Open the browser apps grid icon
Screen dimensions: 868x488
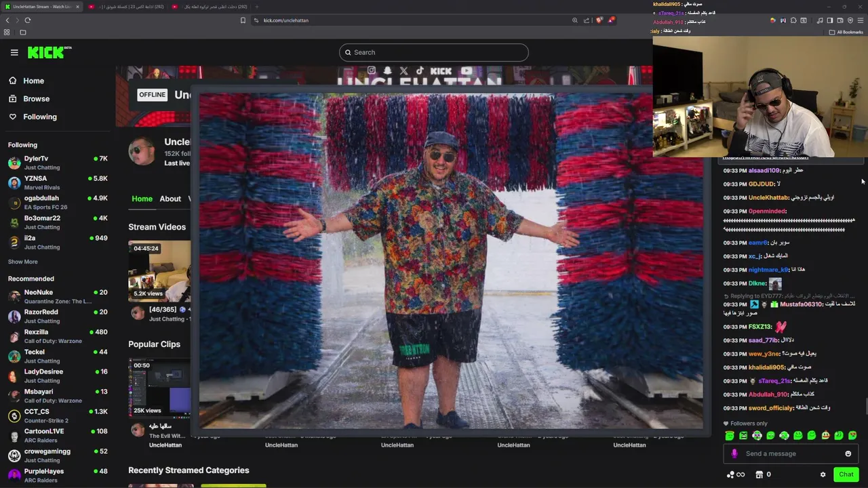pyautogui.click(x=7, y=32)
